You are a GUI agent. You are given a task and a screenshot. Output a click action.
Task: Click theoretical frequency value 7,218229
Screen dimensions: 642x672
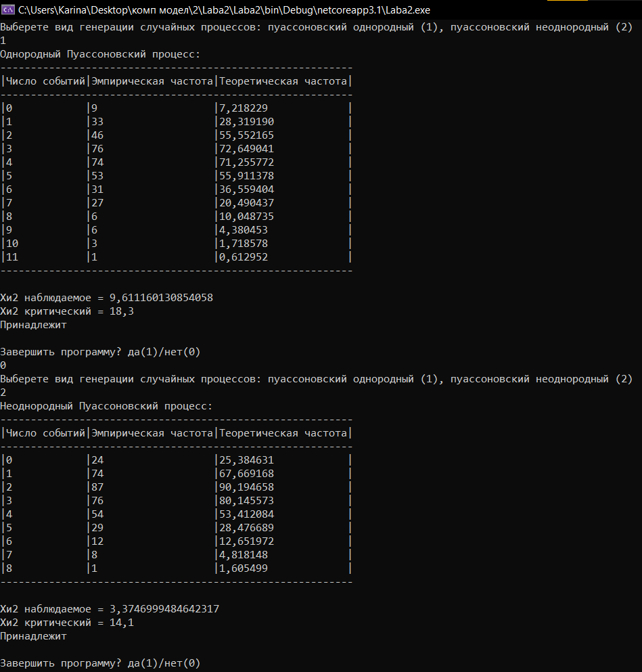[x=244, y=108]
